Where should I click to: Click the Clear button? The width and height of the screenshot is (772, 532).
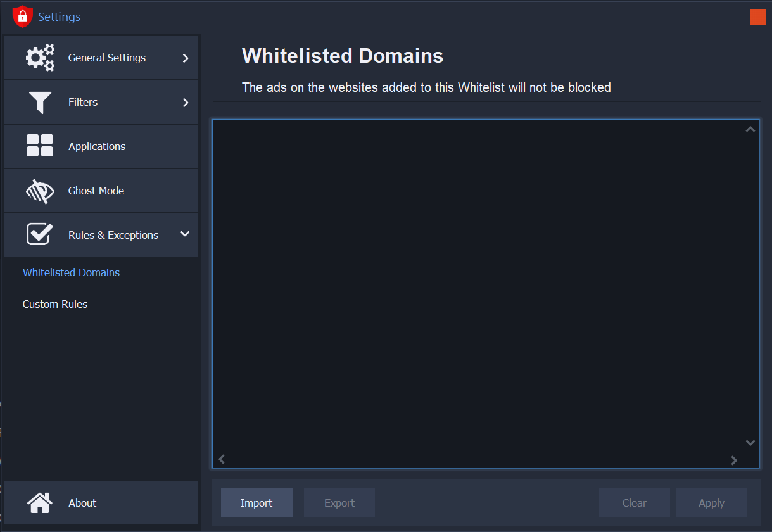pos(635,503)
